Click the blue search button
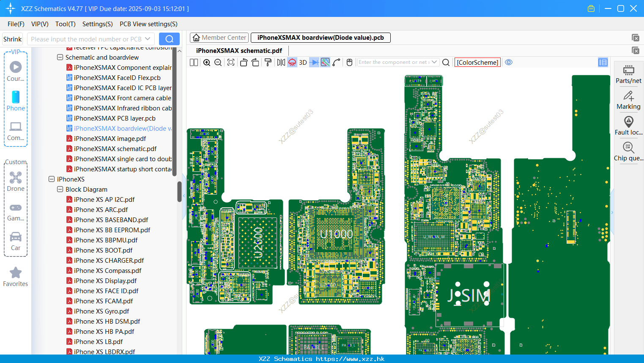This screenshot has height=363, width=644. 169,39
